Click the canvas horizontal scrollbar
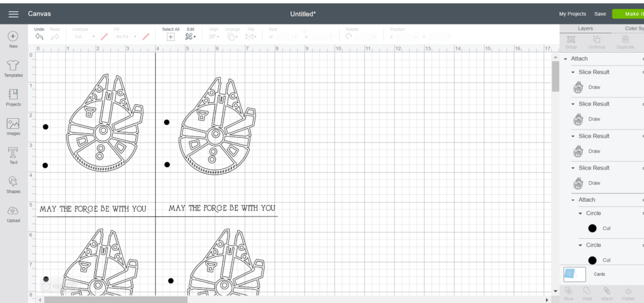The width and height of the screenshot is (644, 303). click(116, 300)
